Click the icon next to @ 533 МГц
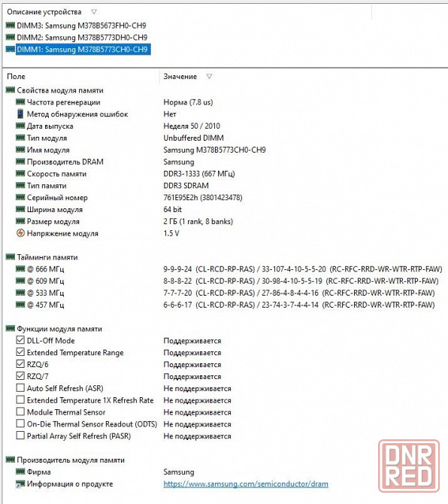The height and width of the screenshot is (504, 448). coord(20,292)
